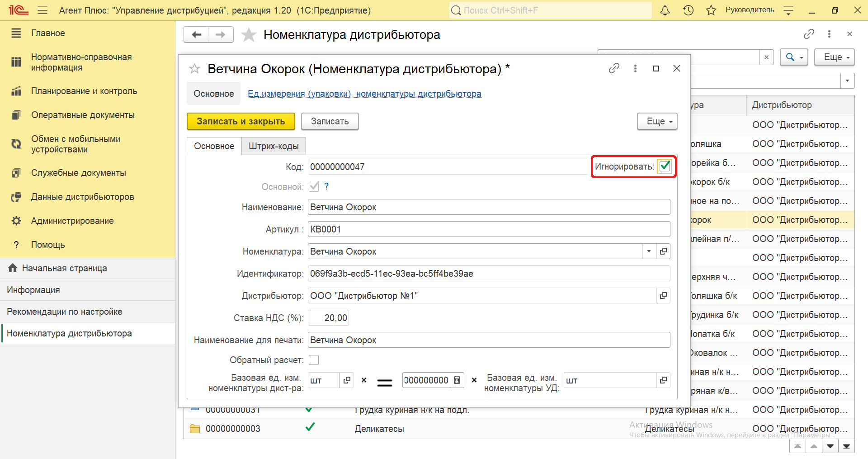Open Дистрибьютор field linked item icon

coord(663,296)
